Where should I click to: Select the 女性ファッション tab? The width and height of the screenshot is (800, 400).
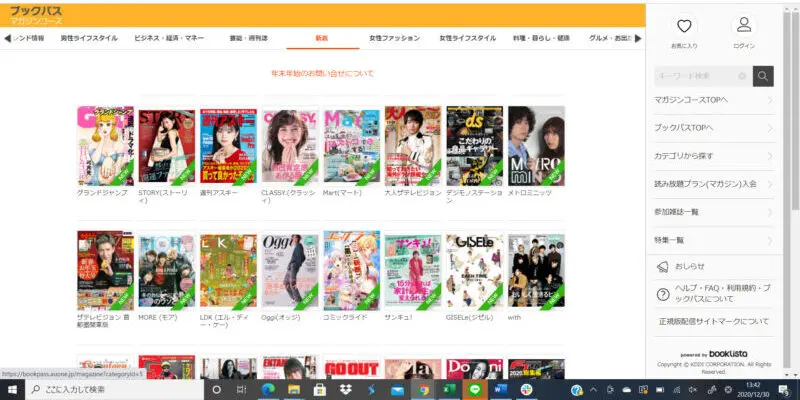click(394, 38)
